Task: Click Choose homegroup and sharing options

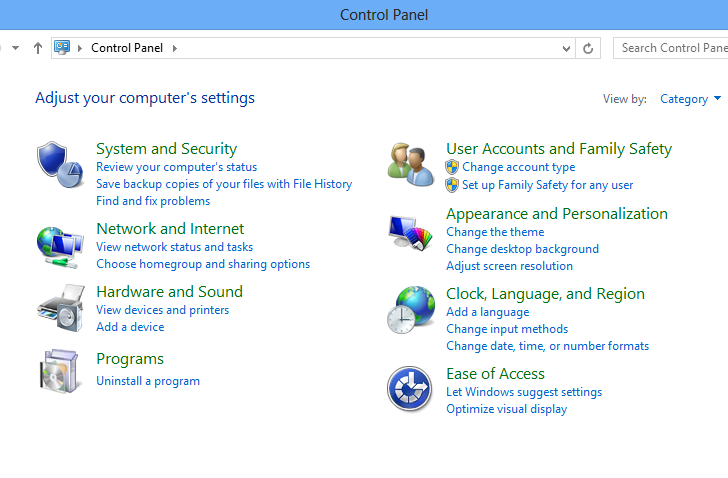Action: tap(203, 264)
